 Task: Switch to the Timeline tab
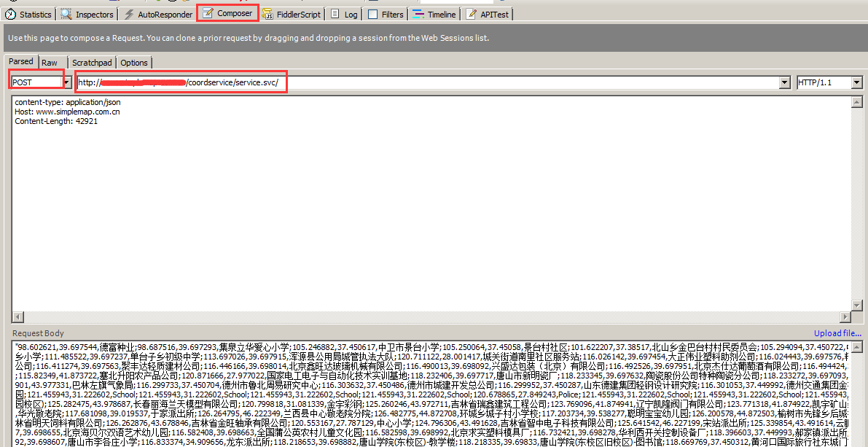(435, 15)
